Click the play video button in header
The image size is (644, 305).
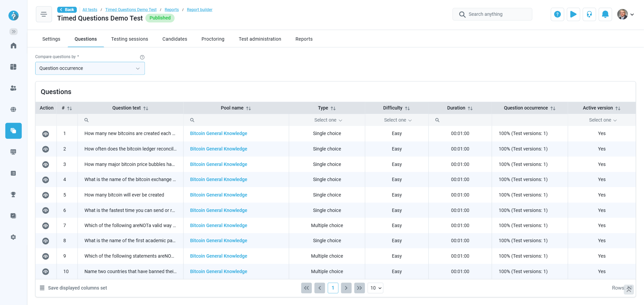click(573, 14)
